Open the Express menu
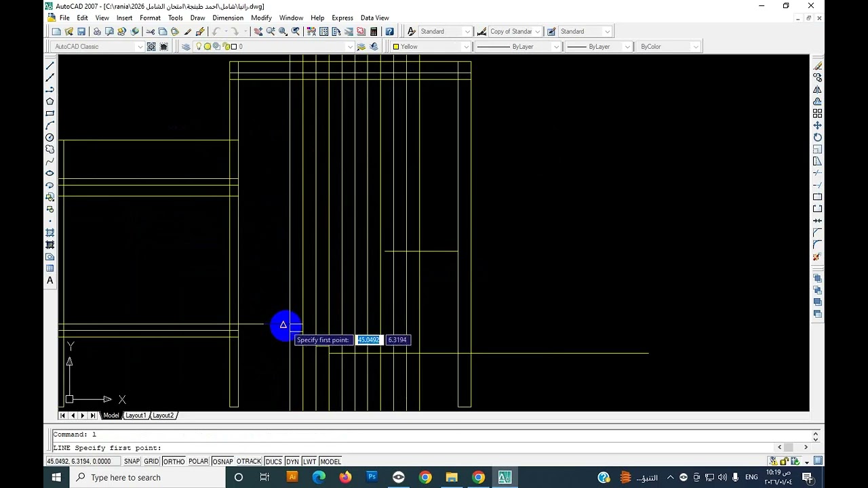This screenshot has height=488, width=868. click(x=342, y=18)
